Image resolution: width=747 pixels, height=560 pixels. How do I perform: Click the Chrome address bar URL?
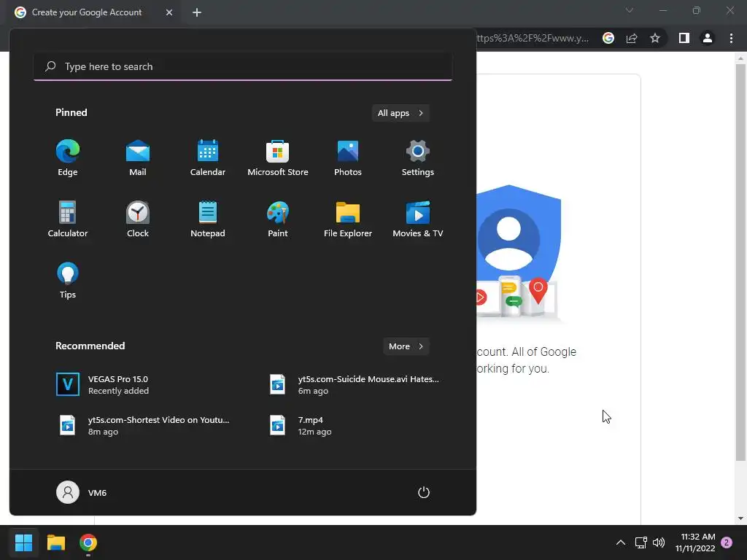533,38
